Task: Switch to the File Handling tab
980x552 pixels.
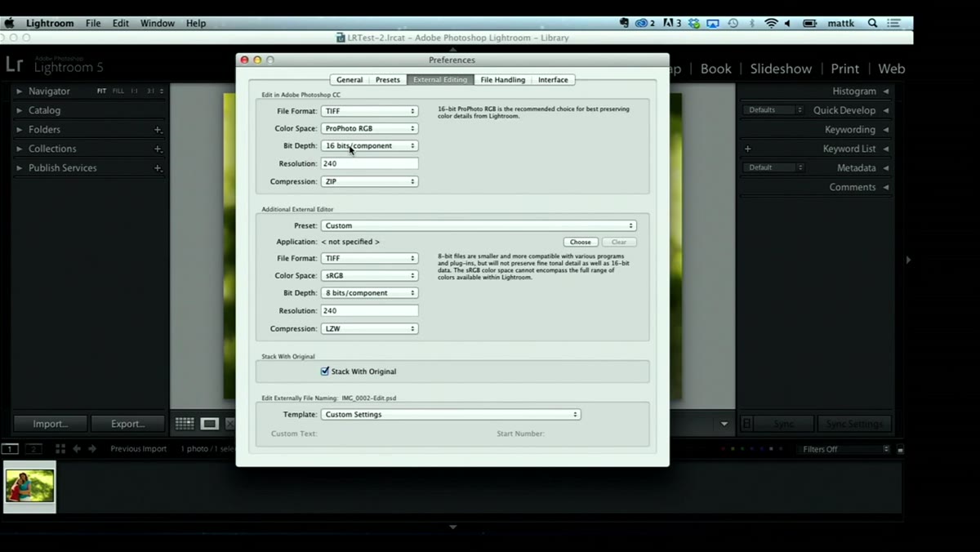Action: coord(502,80)
